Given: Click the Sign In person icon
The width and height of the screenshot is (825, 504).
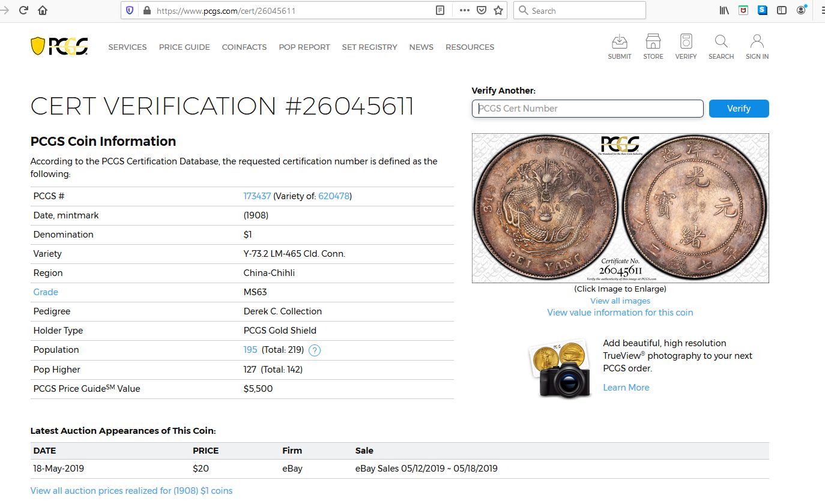Looking at the screenshot, I should coord(757,42).
